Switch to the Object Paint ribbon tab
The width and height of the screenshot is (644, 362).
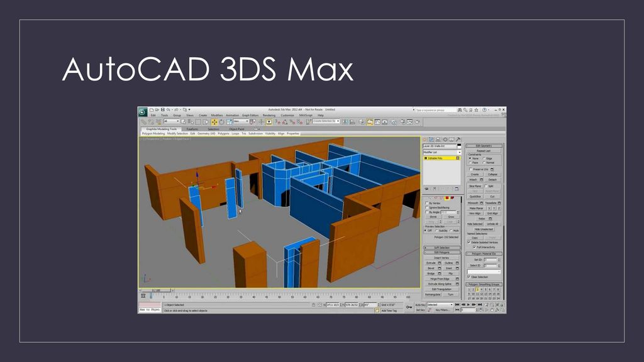click(x=236, y=129)
